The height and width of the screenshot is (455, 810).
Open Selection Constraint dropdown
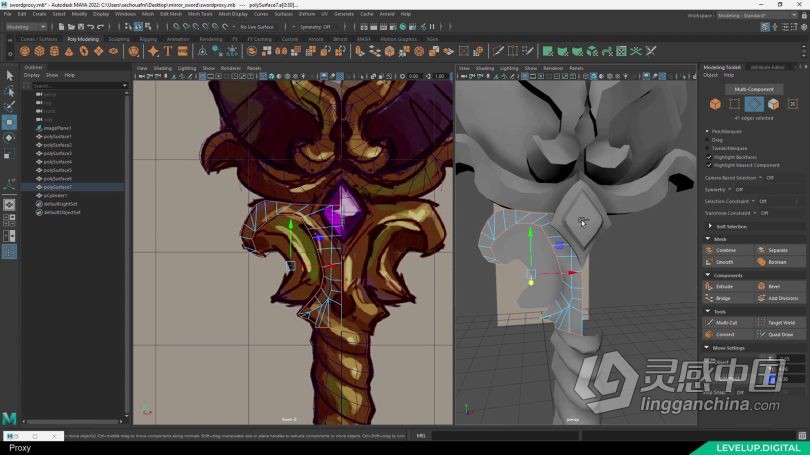(x=754, y=201)
